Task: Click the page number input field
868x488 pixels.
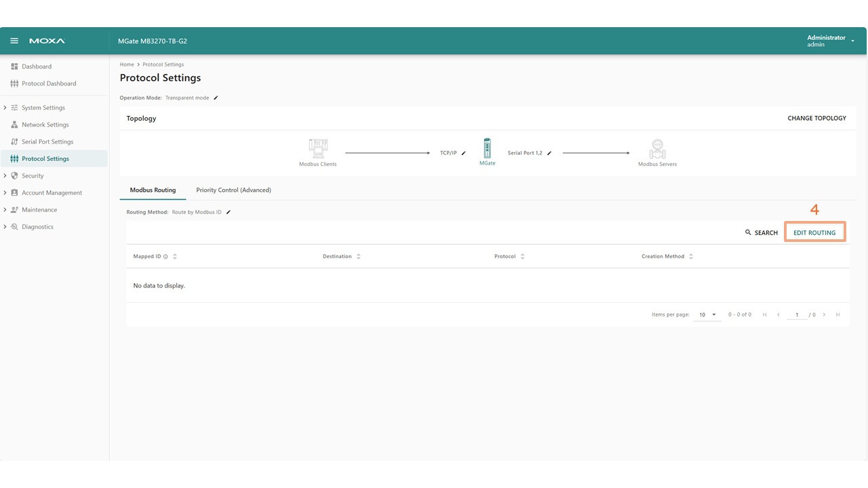Action: 797,314
